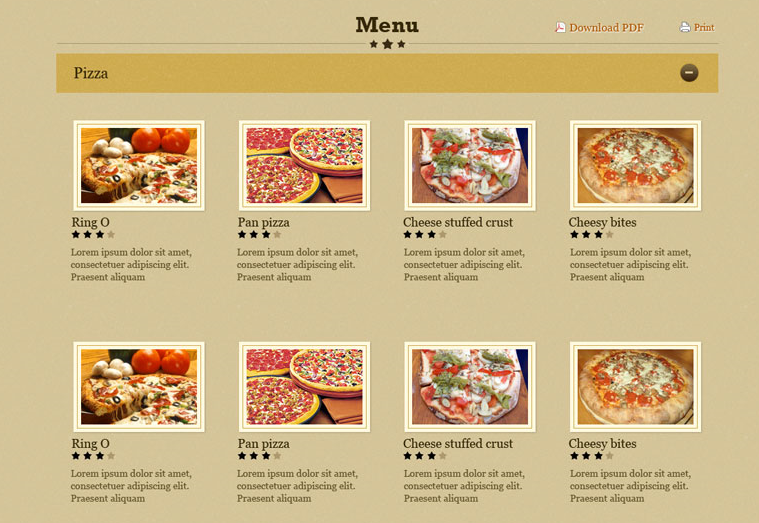Click top-row Cheese stuffed crust title
Image resolution: width=759 pixels, height=523 pixels.
458,222
